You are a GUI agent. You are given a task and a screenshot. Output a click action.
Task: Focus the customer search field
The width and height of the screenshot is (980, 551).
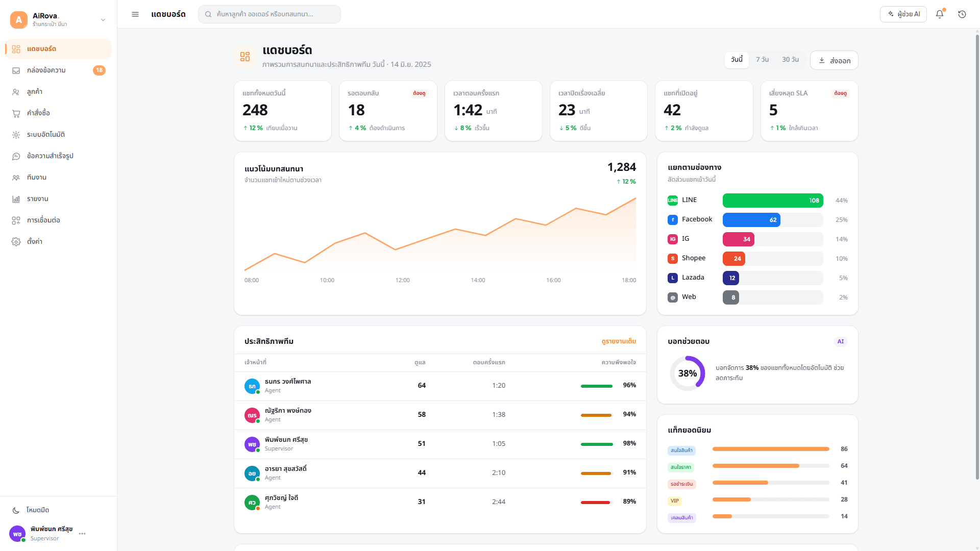coord(269,14)
